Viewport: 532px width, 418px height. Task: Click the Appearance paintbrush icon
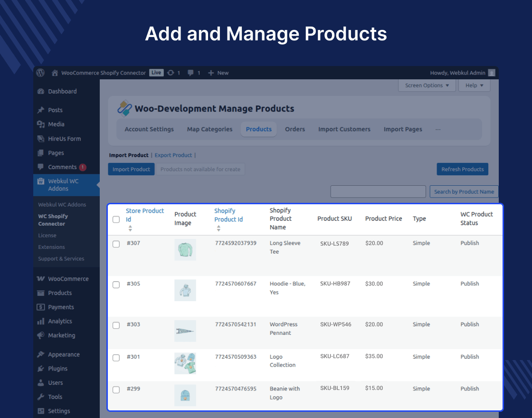pos(41,354)
